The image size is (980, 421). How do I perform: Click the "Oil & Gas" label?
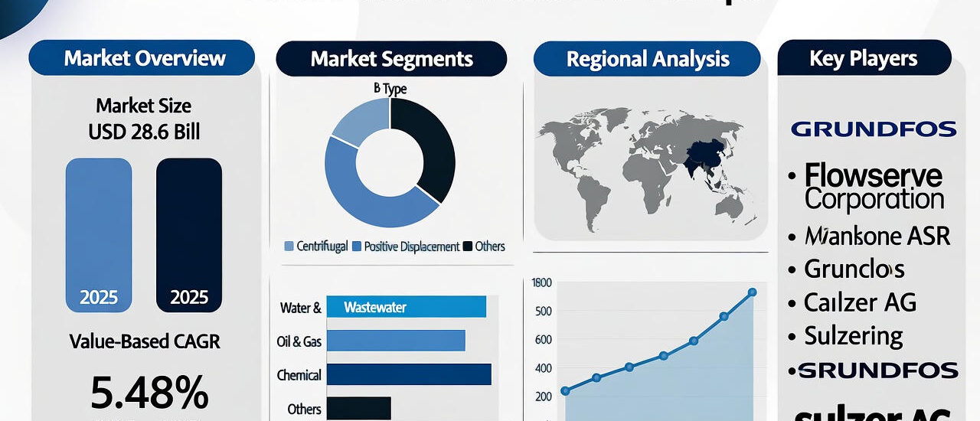[x=299, y=341]
